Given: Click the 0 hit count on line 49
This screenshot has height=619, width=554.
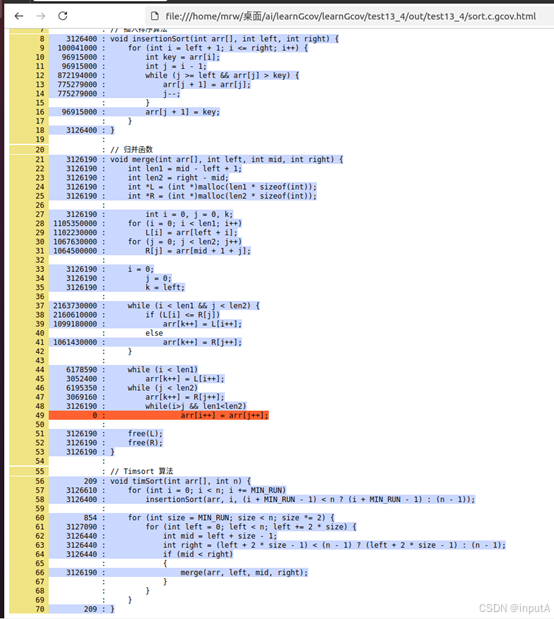Looking at the screenshot, I should (x=95, y=415).
